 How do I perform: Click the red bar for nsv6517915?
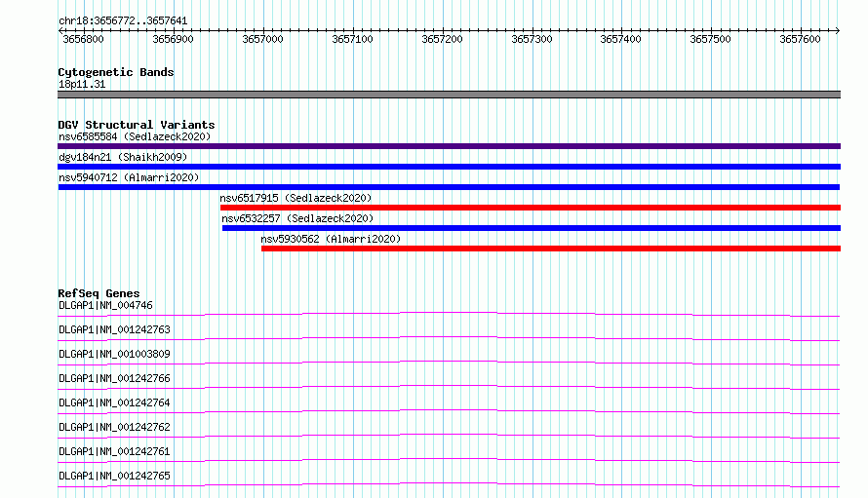coord(531,208)
